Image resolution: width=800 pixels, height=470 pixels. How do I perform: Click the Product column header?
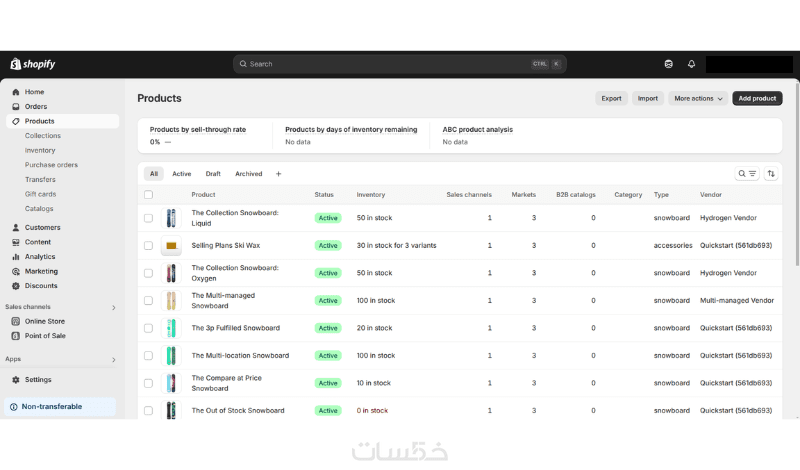pos(203,194)
